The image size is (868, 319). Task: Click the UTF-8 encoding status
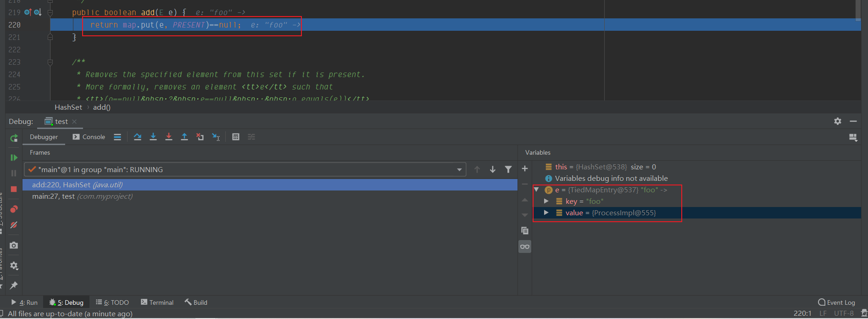click(844, 313)
